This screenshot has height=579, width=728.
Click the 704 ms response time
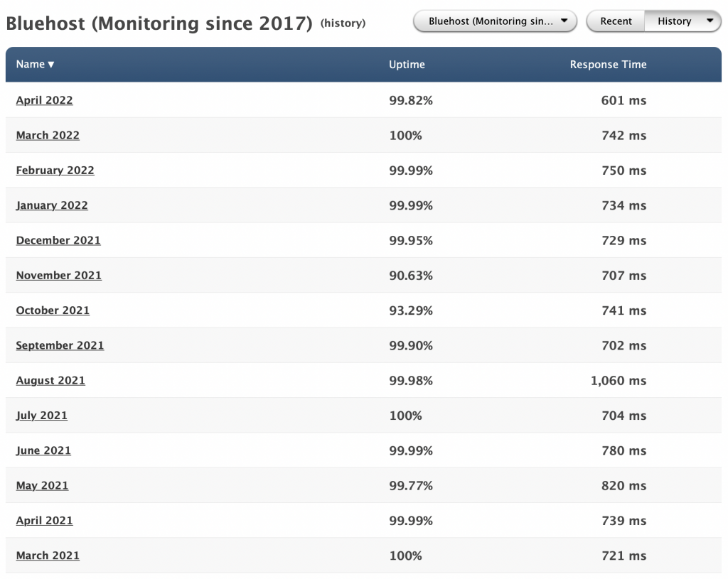(623, 416)
